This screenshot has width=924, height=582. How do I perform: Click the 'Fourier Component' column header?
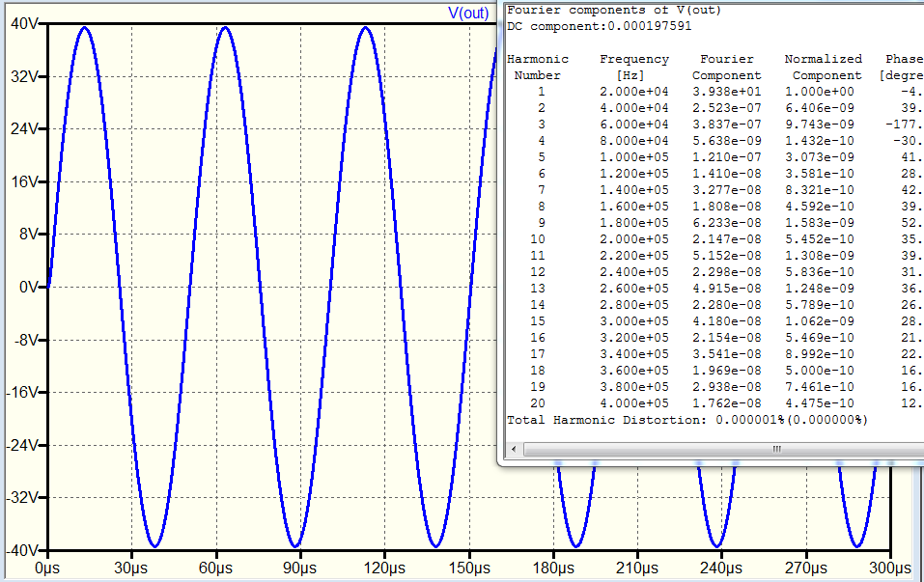[x=727, y=68]
